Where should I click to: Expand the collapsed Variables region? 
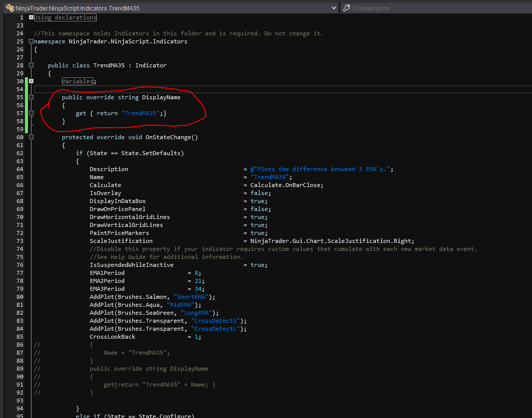pos(31,81)
